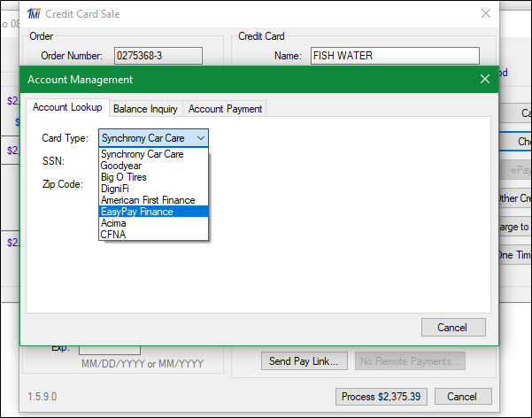Open the Card Type dropdown arrow

click(201, 138)
